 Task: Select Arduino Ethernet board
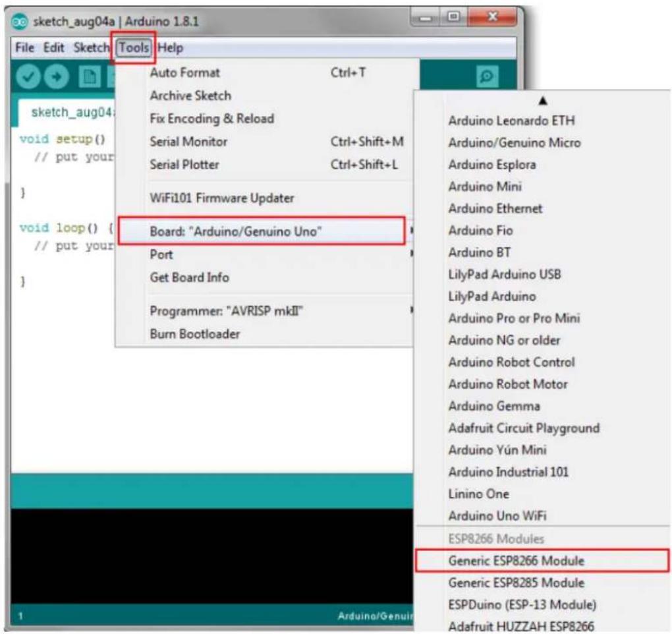click(x=543, y=209)
